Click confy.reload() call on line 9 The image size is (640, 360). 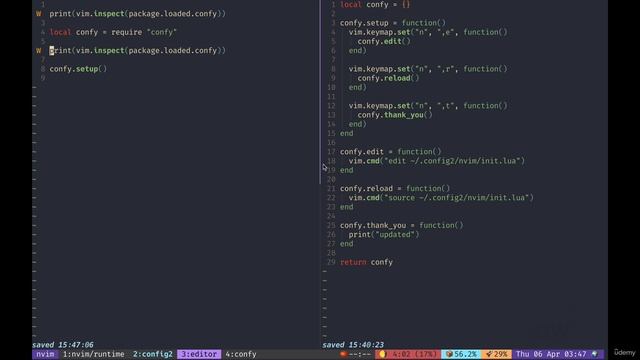tap(389, 78)
